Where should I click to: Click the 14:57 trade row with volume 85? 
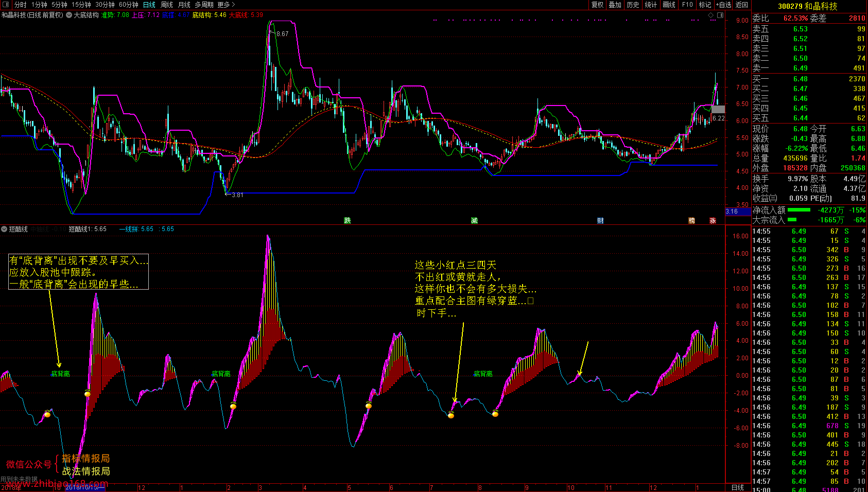click(x=809, y=481)
